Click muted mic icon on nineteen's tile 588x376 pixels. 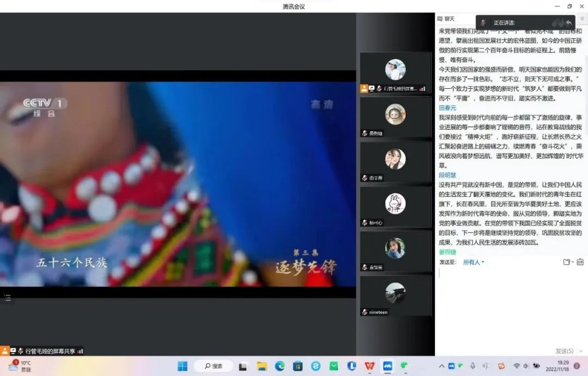coord(364,312)
